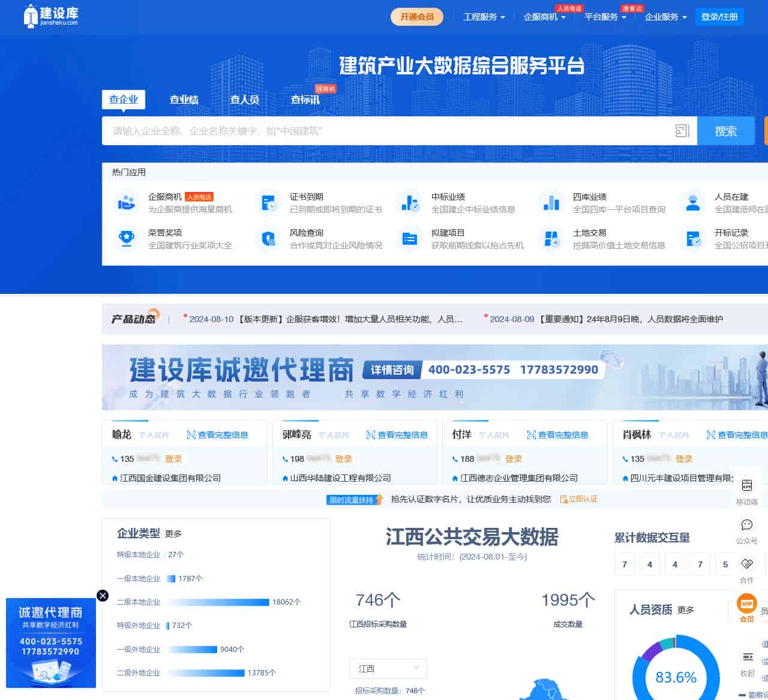Image resolution: width=768 pixels, height=700 pixels.
Task: Open the 江西 province dropdown
Action: tap(388, 668)
